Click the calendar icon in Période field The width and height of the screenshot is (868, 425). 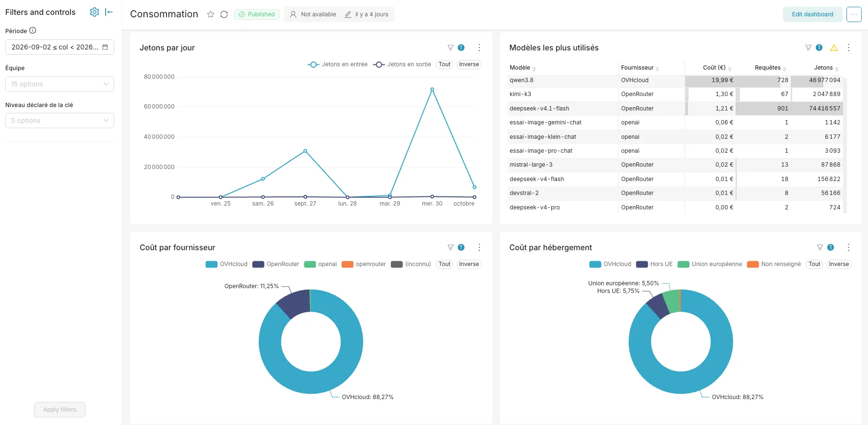[105, 47]
